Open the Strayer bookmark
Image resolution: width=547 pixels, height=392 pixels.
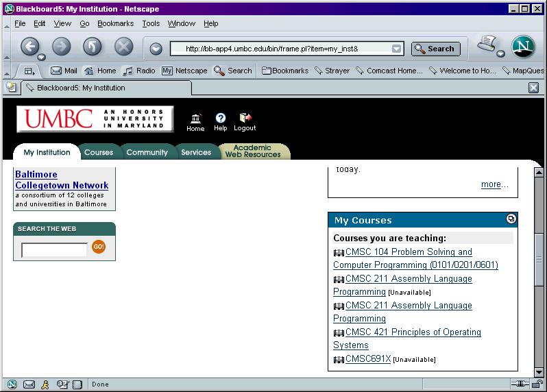(x=332, y=71)
